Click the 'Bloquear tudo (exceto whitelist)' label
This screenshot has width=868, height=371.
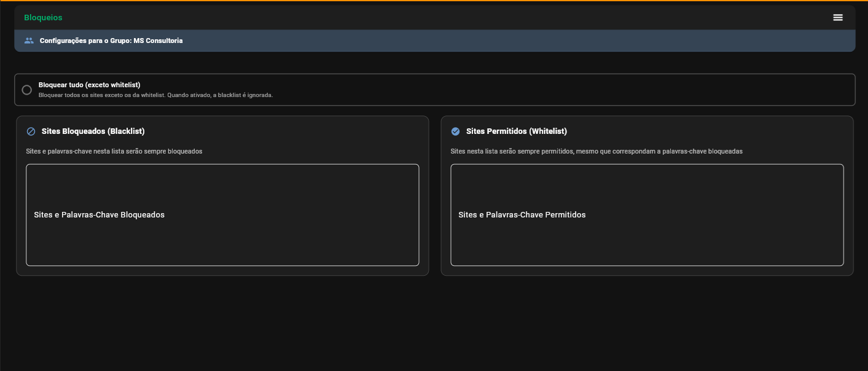click(x=90, y=85)
